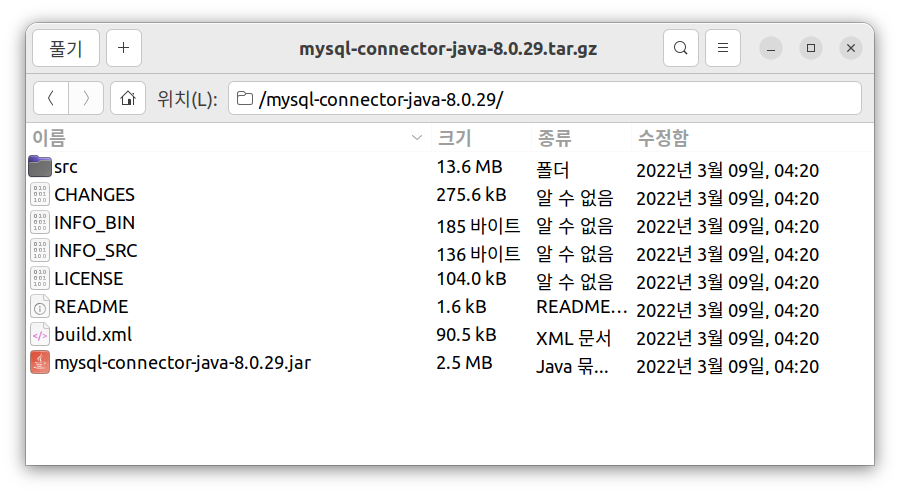Click the folder icon in path field
900x494 pixels.
[x=245, y=99]
